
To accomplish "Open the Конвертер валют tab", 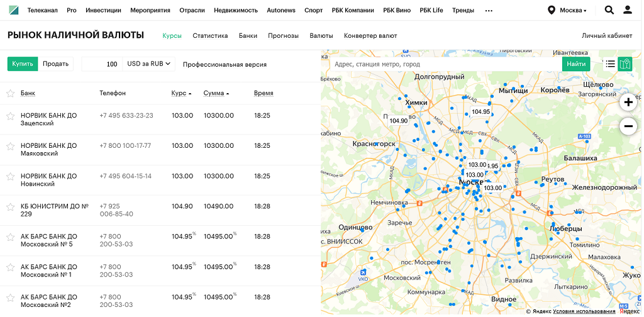I will point(370,36).
